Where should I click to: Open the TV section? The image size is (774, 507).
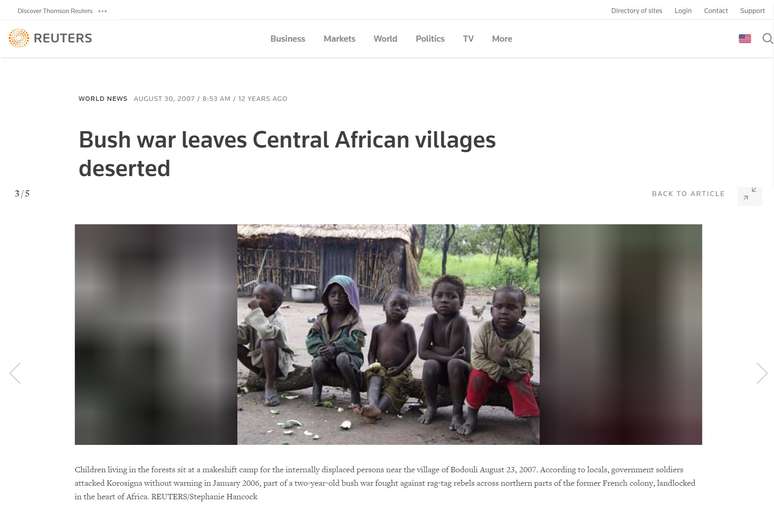click(x=468, y=39)
